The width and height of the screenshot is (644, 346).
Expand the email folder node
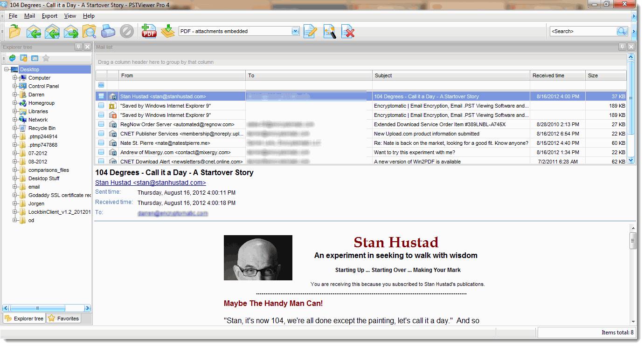(x=14, y=187)
